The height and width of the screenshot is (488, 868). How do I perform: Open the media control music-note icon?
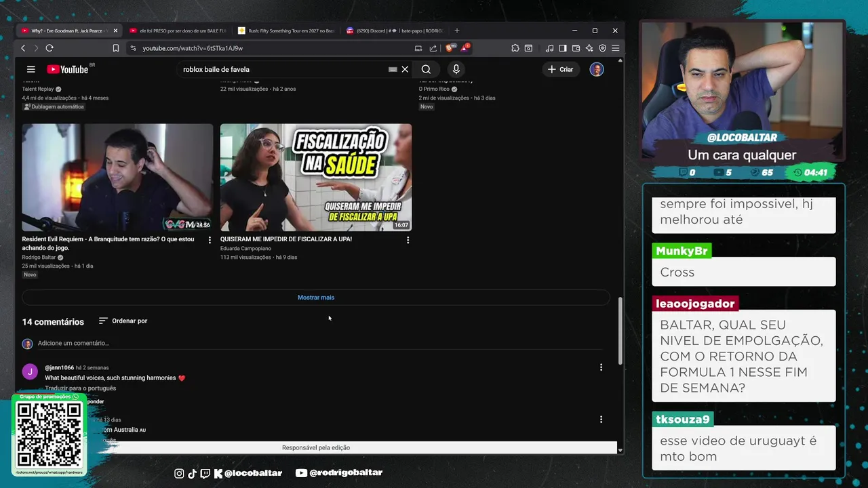[550, 48]
